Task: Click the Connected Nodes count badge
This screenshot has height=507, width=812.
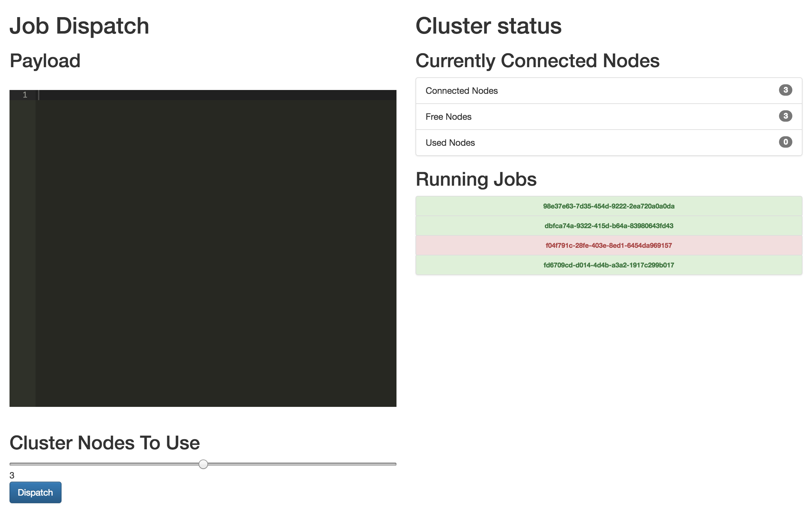Action: coord(785,90)
